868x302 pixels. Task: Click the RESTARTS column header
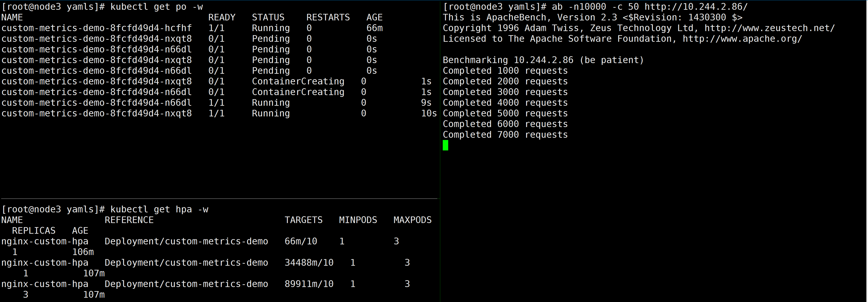[328, 17]
